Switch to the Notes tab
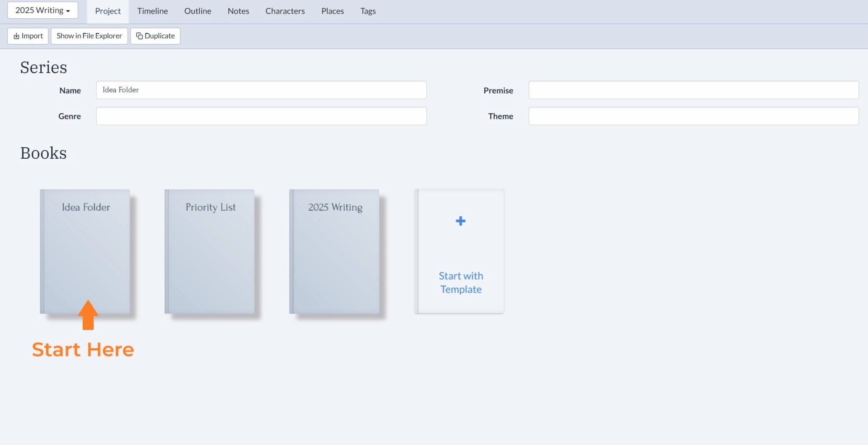868x445 pixels. [238, 11]
